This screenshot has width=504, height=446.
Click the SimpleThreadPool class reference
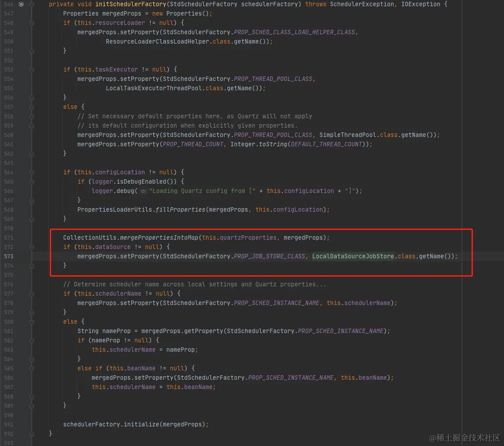(347, 135)
